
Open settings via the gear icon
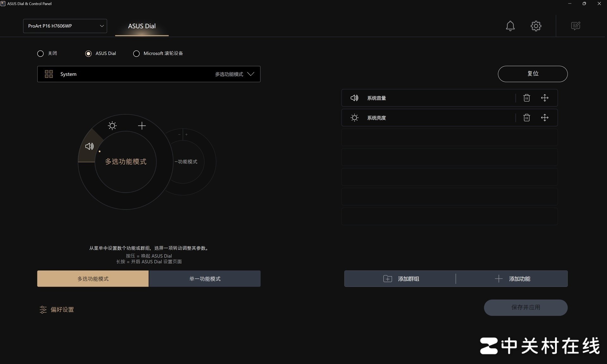(x=536, y=26)
